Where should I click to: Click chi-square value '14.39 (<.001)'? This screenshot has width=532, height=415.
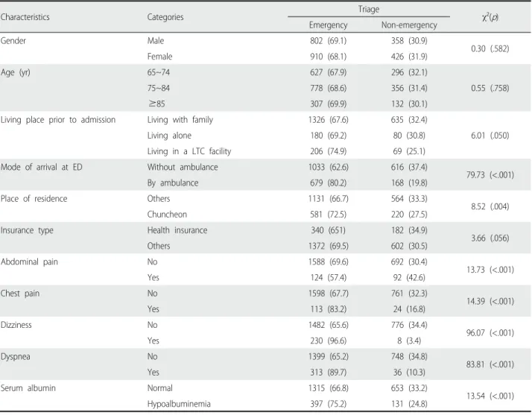click(x=490, y=301)
